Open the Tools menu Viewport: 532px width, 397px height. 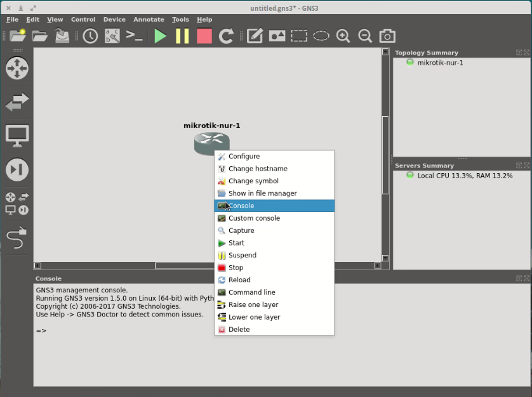180,19
